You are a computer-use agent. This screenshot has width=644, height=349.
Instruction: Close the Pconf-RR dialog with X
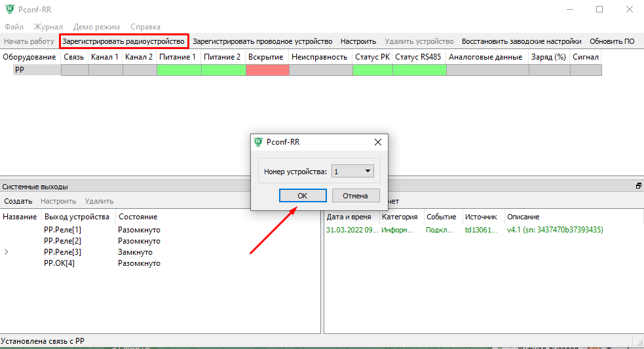[x=377, y=142]
